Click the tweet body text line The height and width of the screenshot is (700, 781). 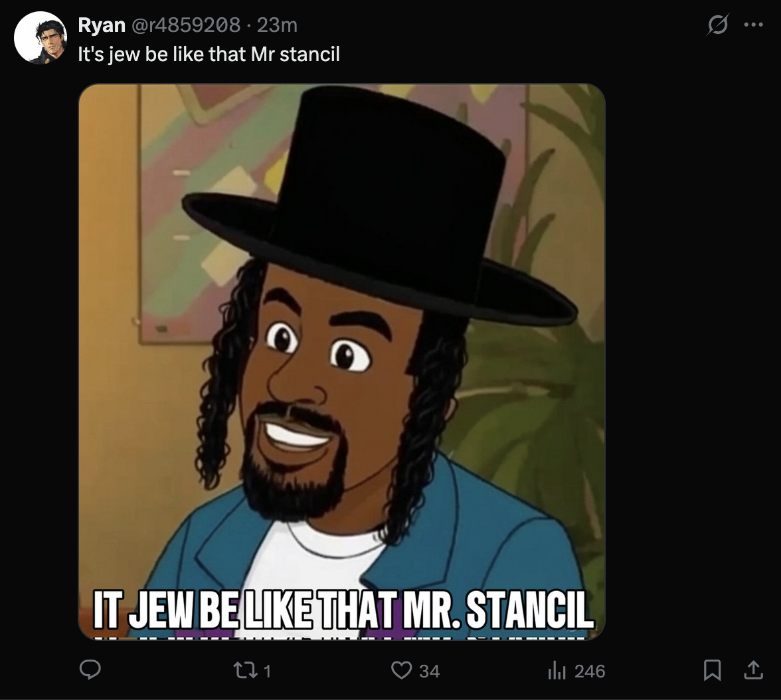209,54
